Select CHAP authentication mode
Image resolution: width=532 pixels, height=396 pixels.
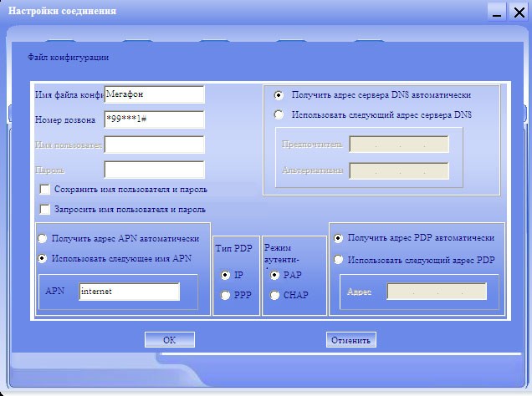(x=274, y=295)
